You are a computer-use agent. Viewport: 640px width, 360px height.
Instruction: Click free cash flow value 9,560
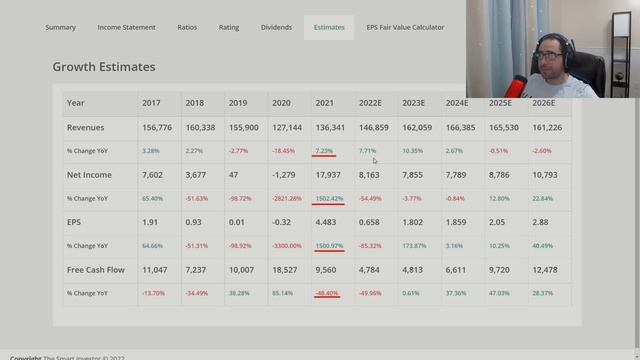326,270
